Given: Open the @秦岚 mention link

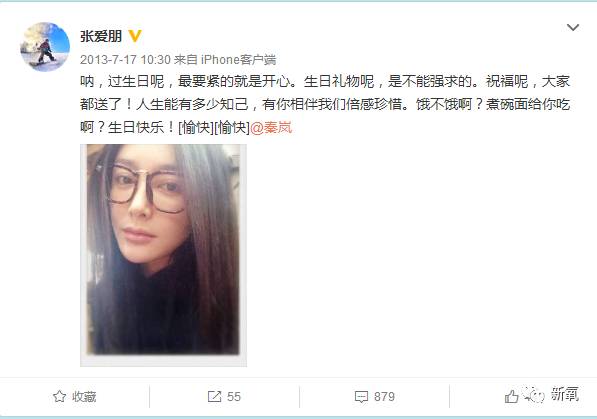Looking at the screenshot, I should pos(271,127).
